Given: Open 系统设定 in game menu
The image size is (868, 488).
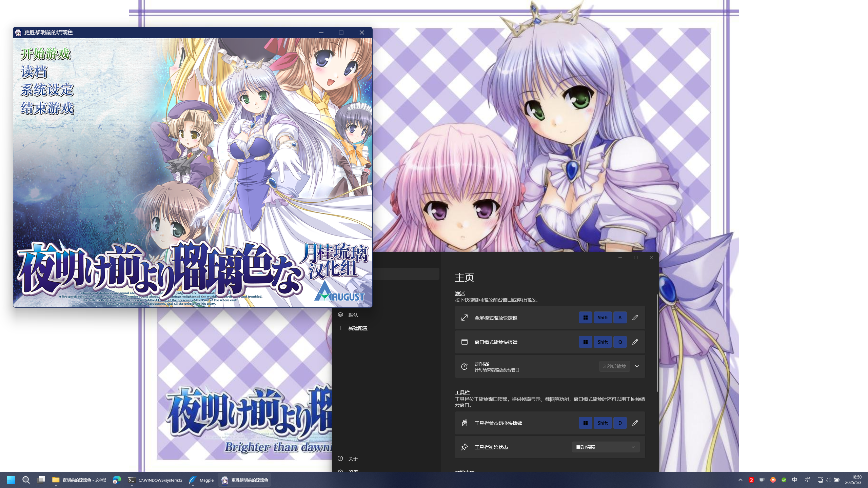Looking at the screenshot, I should [47, 90].
